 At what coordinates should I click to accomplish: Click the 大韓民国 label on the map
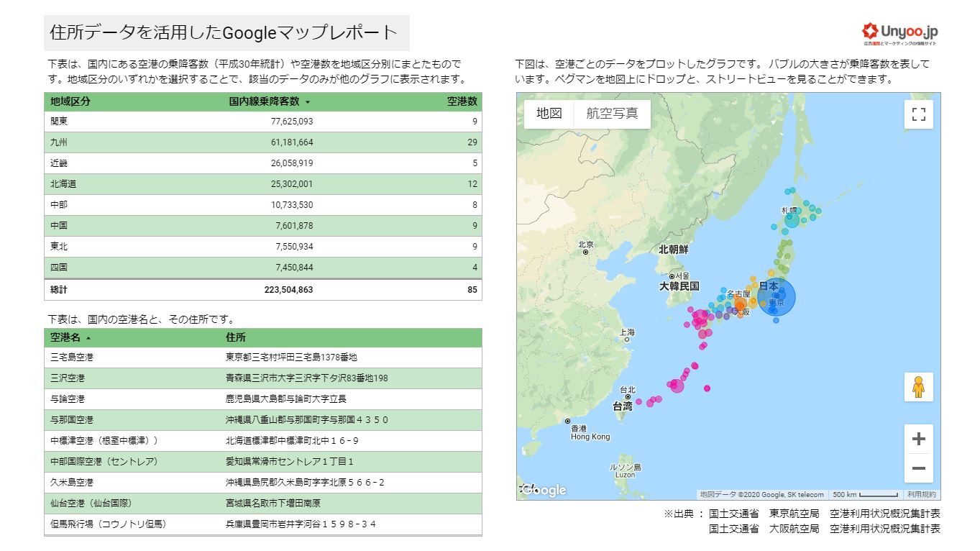679,286
